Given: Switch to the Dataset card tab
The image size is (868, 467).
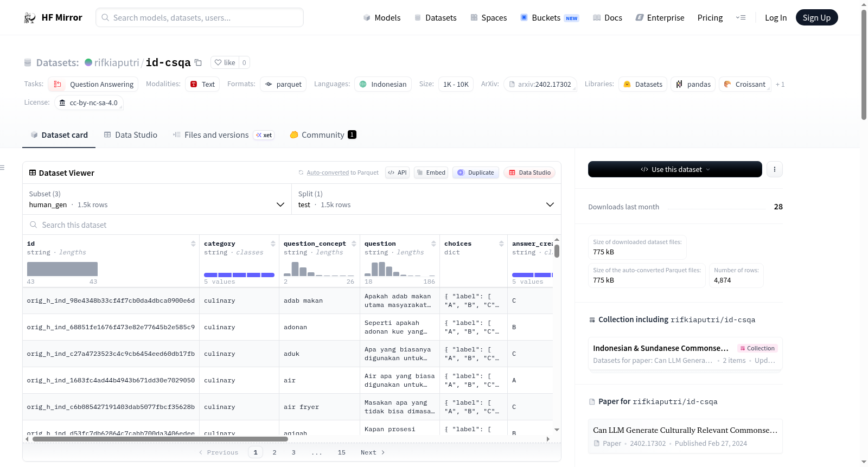Looking at the screenshot, I should 59,135.
